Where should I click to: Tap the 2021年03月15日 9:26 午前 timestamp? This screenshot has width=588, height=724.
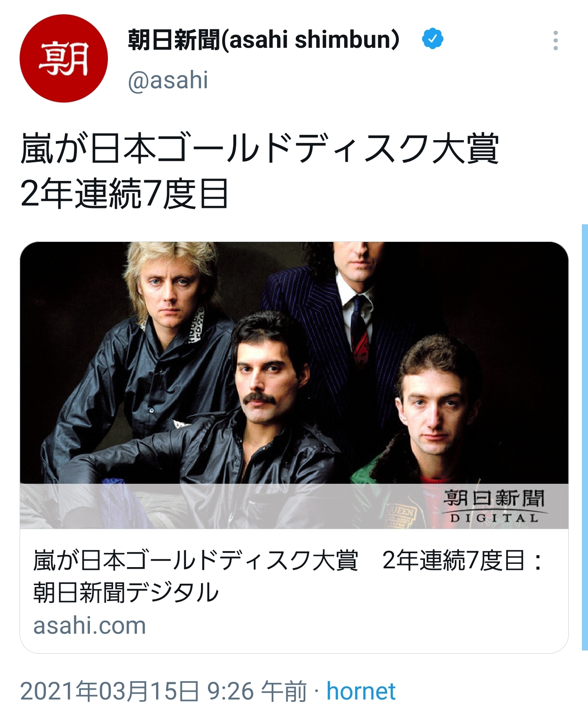[163, 691]
